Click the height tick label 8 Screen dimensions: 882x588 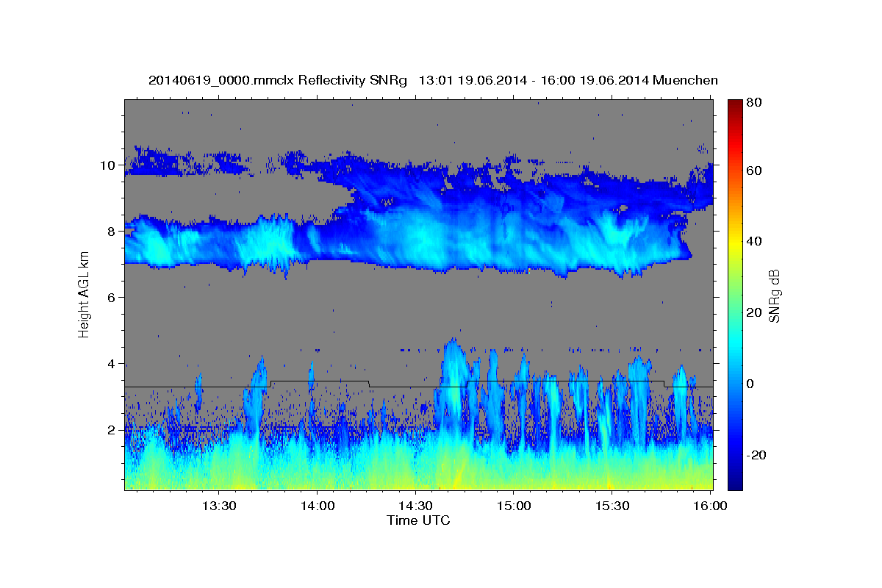112,232
